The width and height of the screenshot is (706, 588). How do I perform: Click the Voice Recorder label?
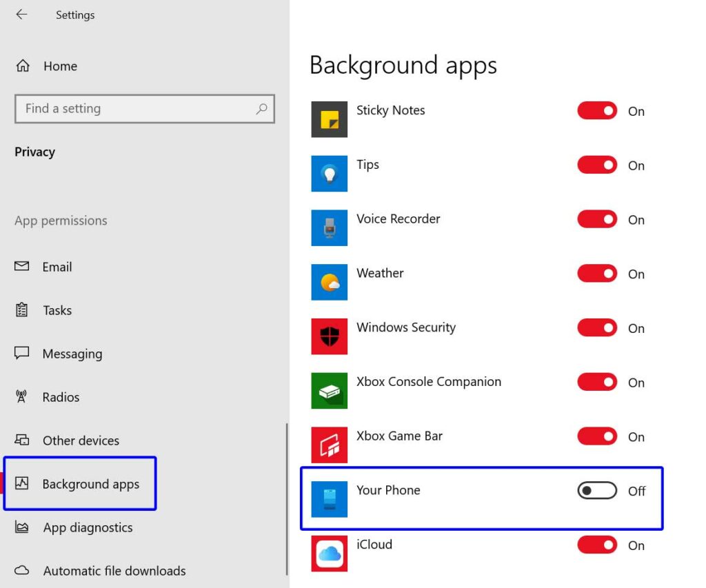[399, 219]
